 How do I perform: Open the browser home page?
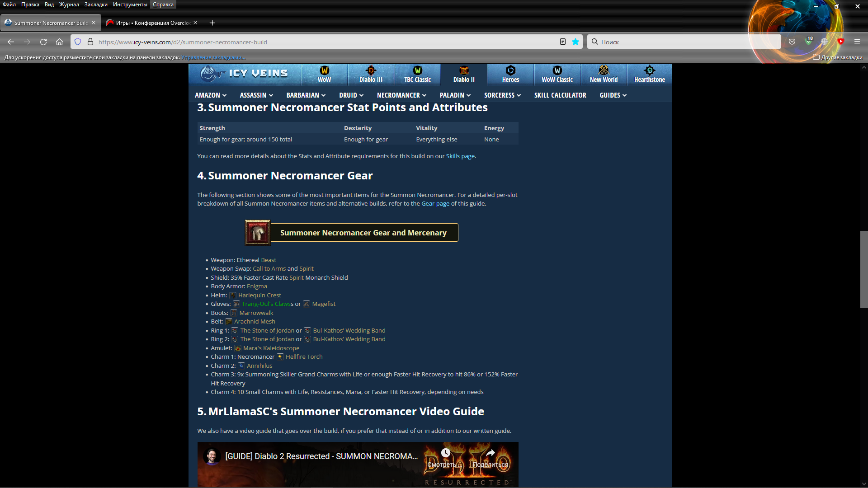click(x=59, y=42)
